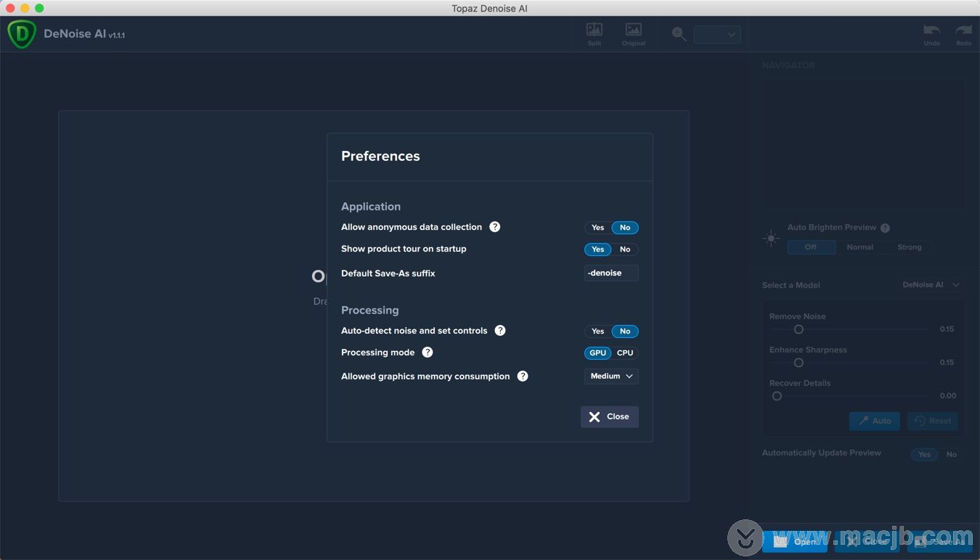This screenshot has width=980, height=560.
Task: Set Auto-detect noise to Yes
Action: 597,332
